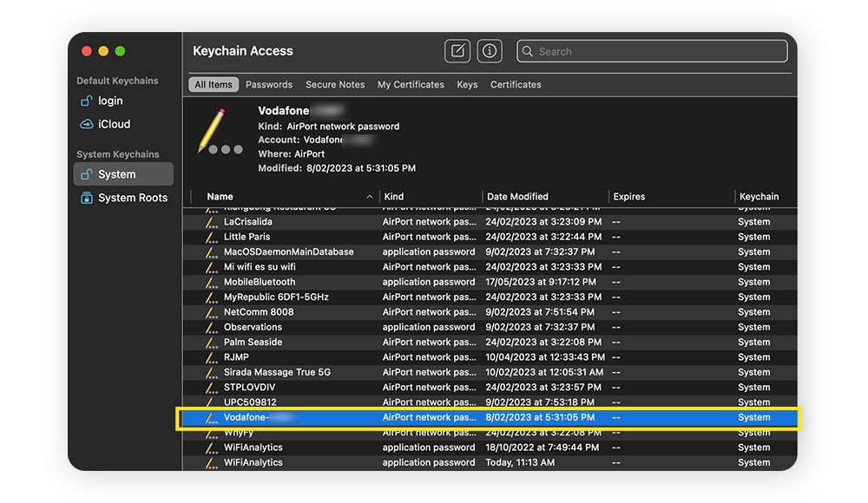868x503 pixels.
Task: Select the login keychain
Action: pos(123,101)
